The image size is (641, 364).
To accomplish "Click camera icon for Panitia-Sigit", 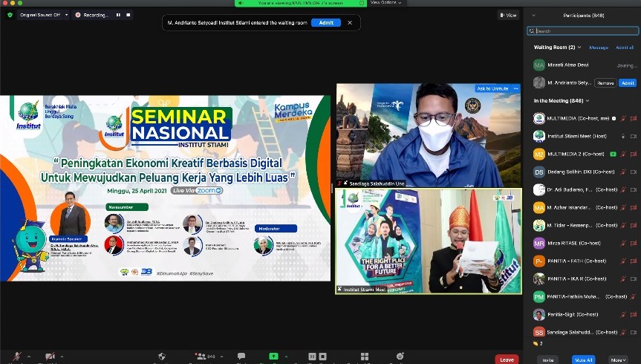I will coord(634,314).
